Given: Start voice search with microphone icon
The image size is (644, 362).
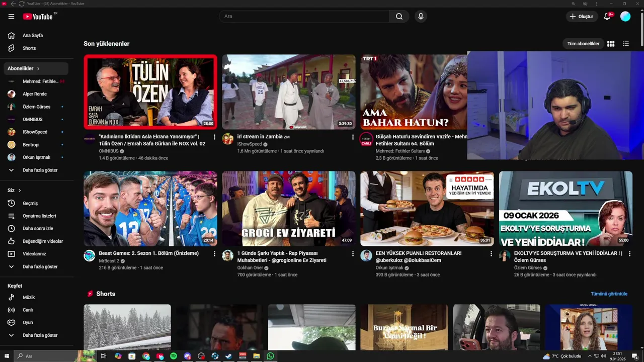Looking at the screenshot, I should click(x=421, y=17).
